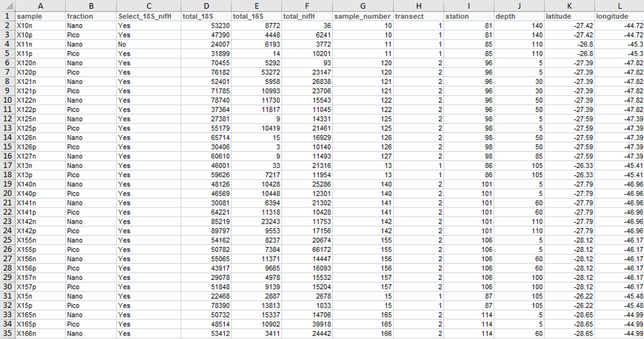Click total_nifH value 39918

point(307,324)
